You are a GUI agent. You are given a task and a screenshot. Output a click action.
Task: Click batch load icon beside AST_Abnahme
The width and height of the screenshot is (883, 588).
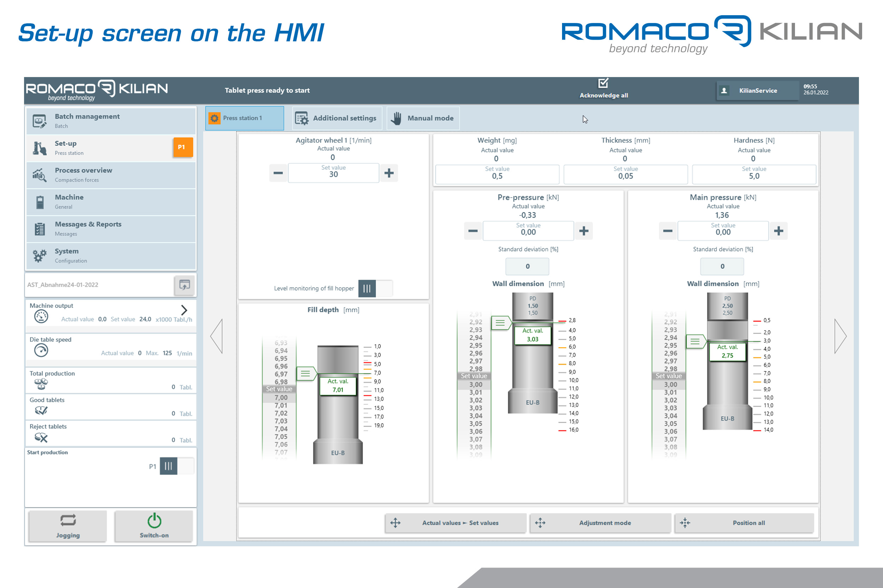tap(185, 285)
